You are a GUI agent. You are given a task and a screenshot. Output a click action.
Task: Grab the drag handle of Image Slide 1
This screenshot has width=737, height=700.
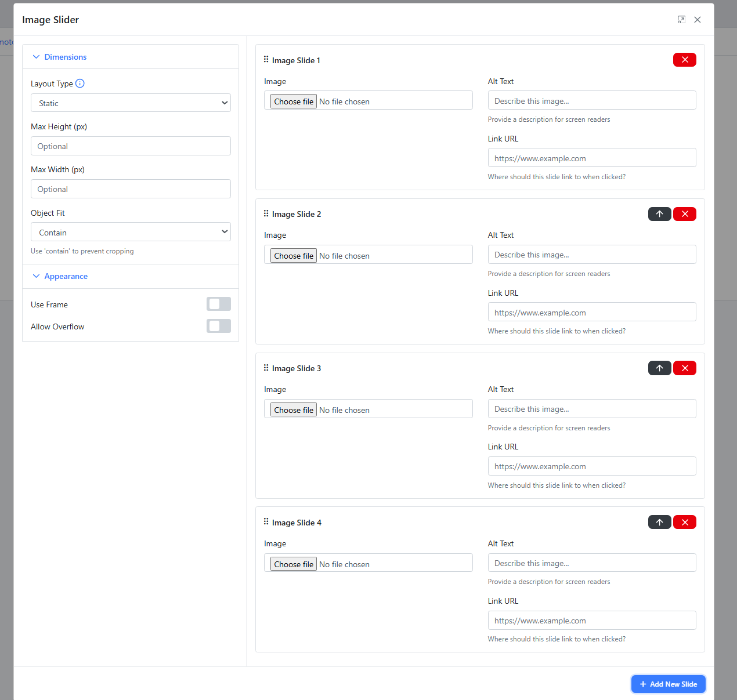(x=266, y=60)
